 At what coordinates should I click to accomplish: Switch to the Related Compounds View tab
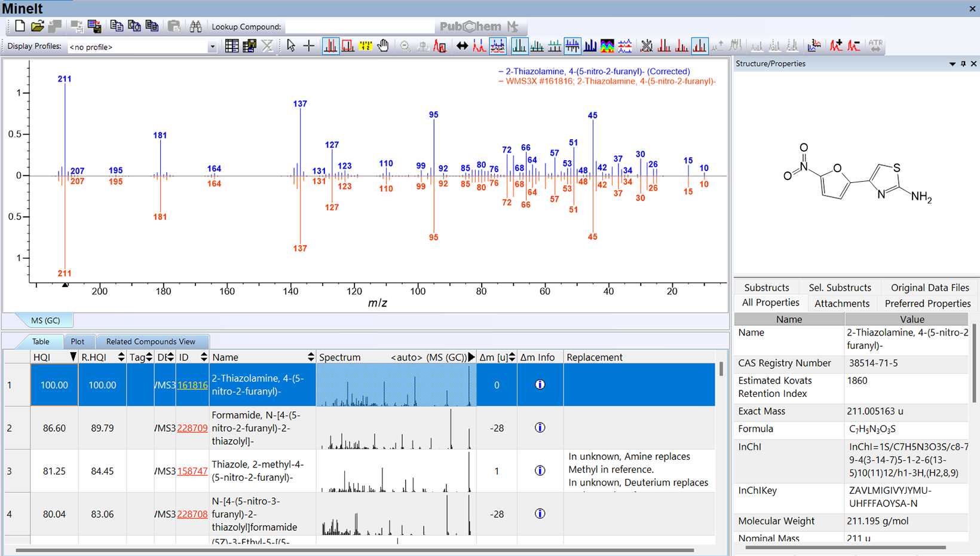tap(151, 341)
